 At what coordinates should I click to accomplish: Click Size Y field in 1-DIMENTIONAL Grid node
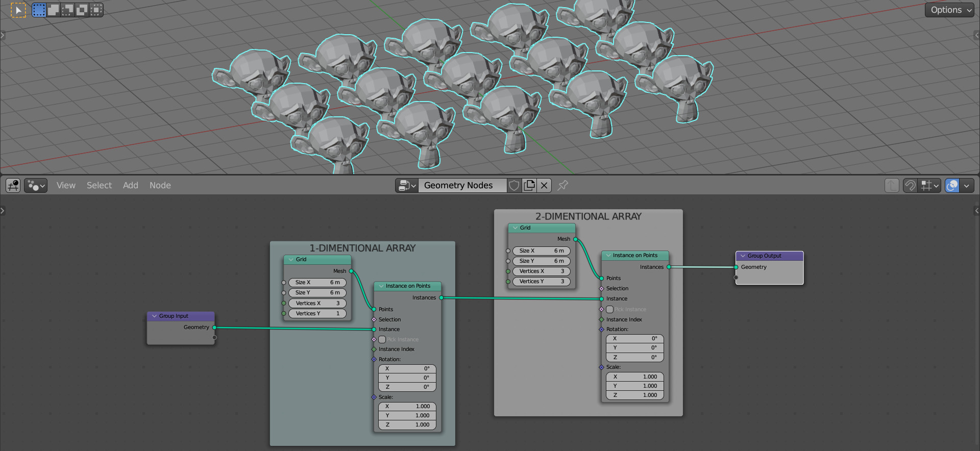point(317,293)
